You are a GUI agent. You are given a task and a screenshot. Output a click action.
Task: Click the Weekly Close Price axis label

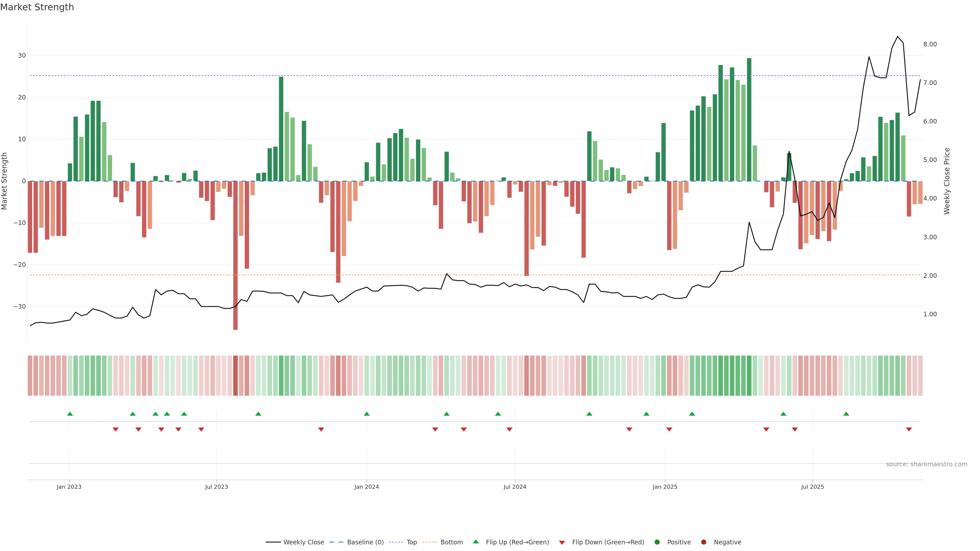[947, 181]
